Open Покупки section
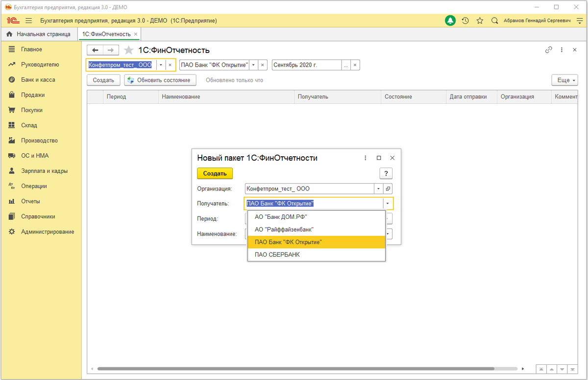This screenshot has width=588, height=380. point(41,110)
